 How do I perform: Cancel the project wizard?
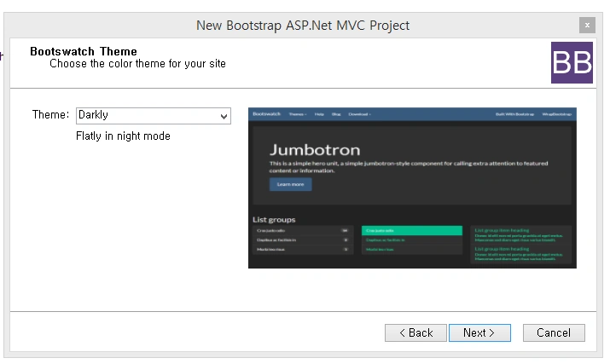[x=554, y=333]
